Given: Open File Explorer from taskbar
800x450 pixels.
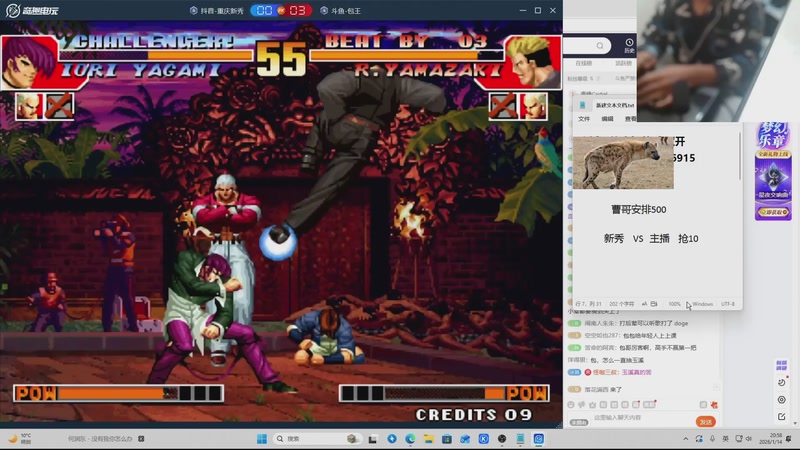Looking at the screenshot, I should pos(429,439).
